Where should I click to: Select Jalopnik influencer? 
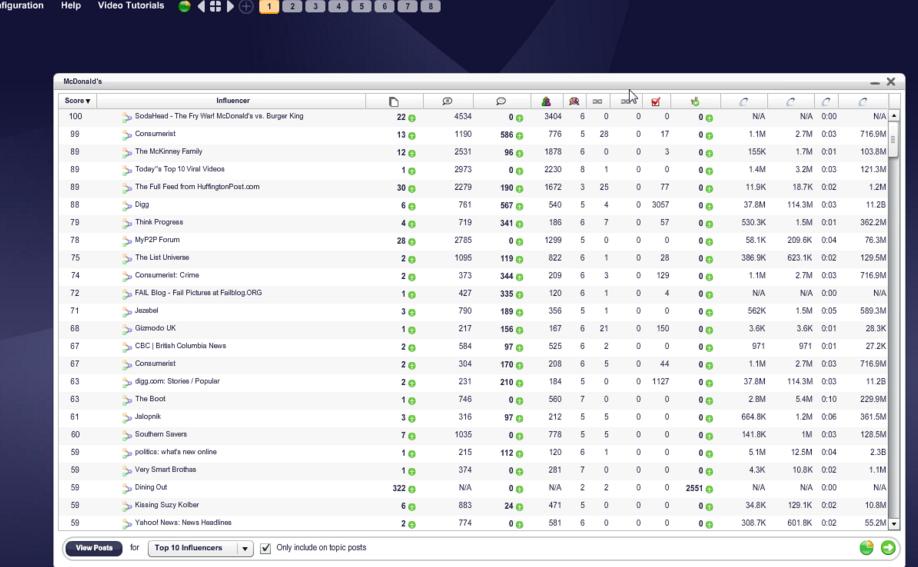click(x=148, y=416)
